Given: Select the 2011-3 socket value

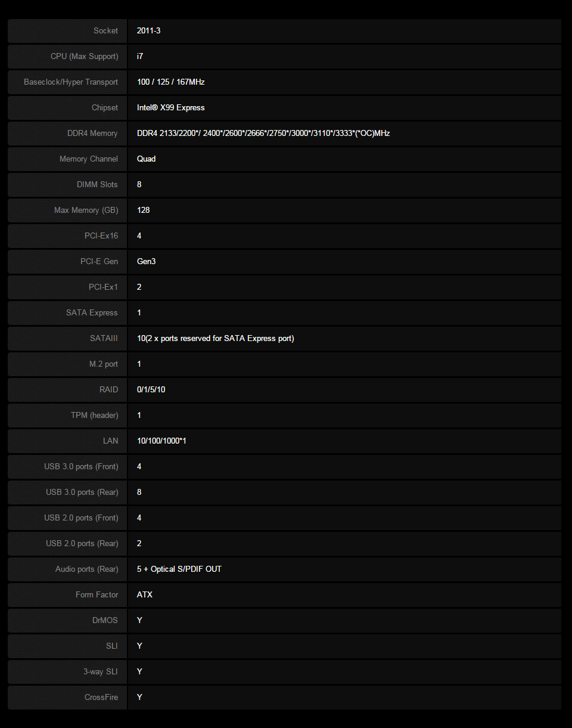Looking at the screenshot, I should pos(148,30).
